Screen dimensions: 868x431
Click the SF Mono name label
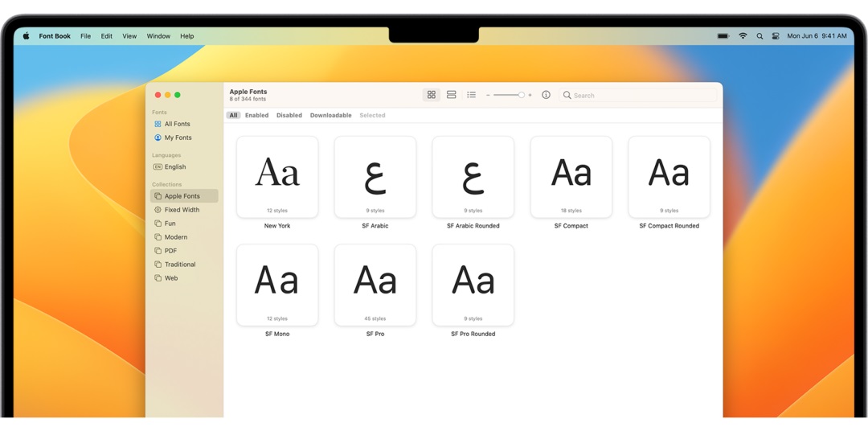[x=277, y=334]
